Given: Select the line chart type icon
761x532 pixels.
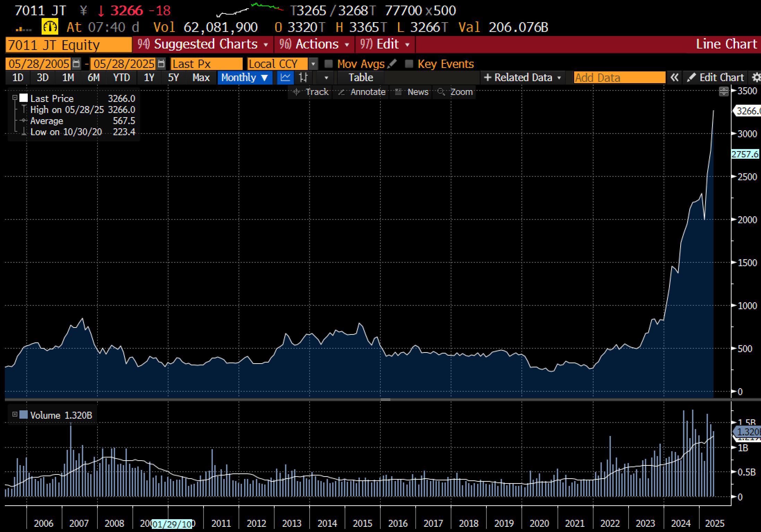Looking at the screenshot, I should (x=285, y=77).
